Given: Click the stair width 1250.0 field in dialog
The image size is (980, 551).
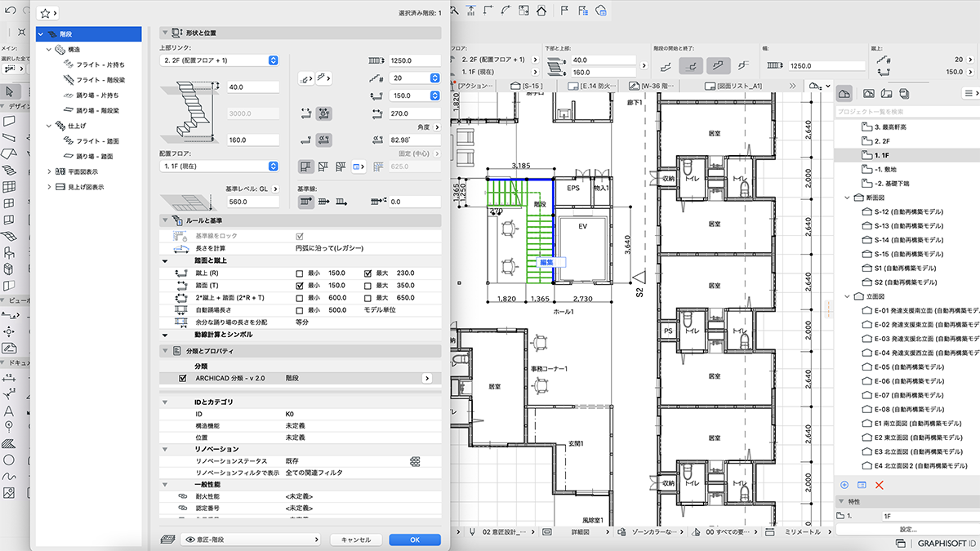Looking at the screenshot, I should pyautogui.click(x=415, y=60).
